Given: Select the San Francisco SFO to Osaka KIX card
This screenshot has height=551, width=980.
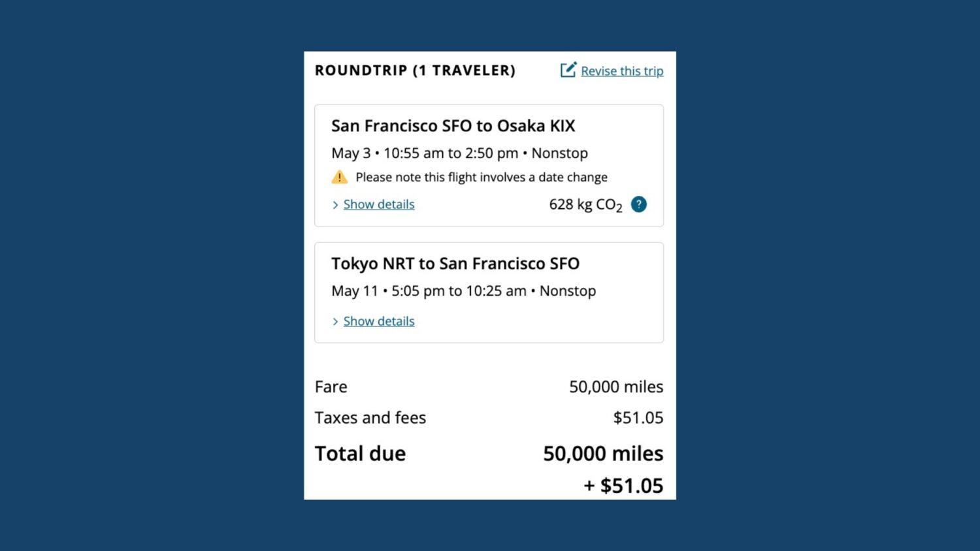Looking at the screenshot, I should pos(489,165).
